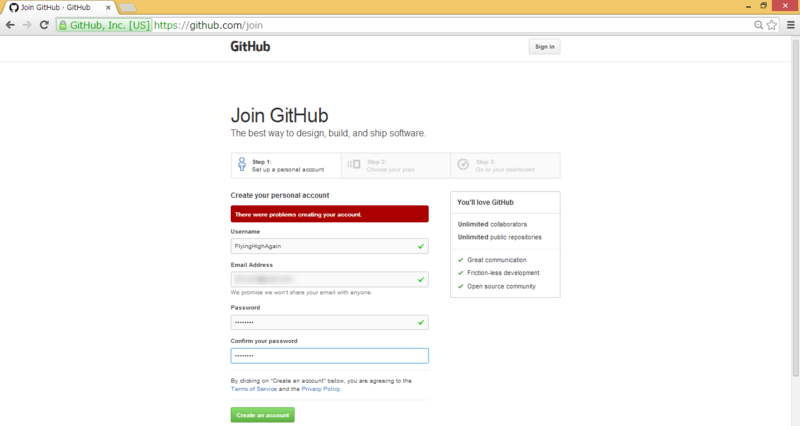Click 'Open source community' text

coord(502,286)
